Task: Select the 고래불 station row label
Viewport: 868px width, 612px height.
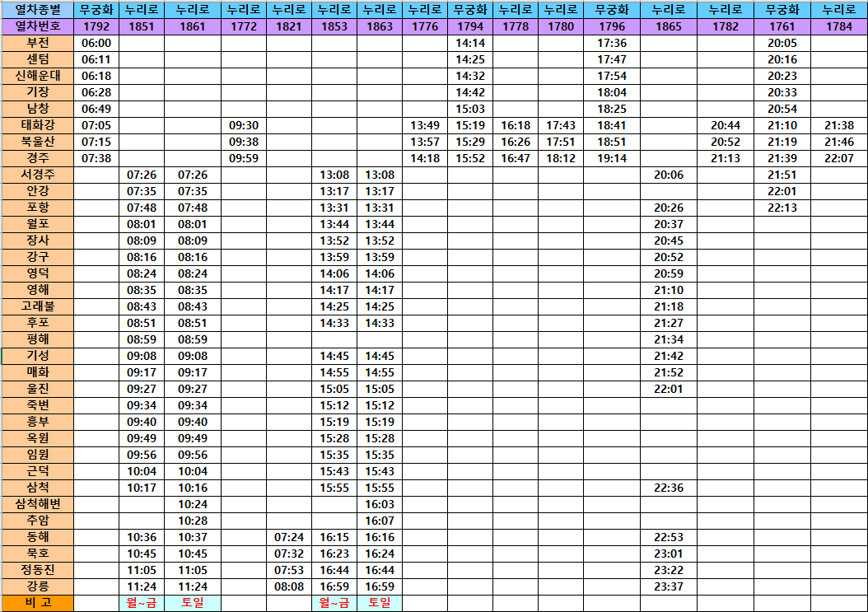Action: 38,306
